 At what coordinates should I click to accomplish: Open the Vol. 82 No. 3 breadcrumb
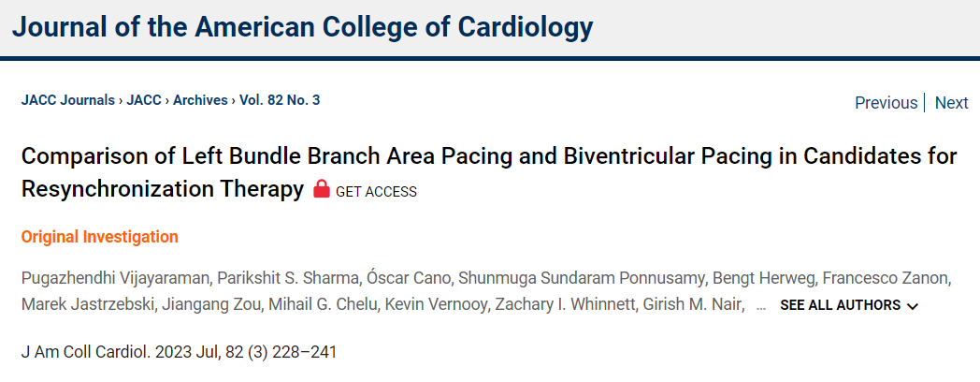[280, 100]
